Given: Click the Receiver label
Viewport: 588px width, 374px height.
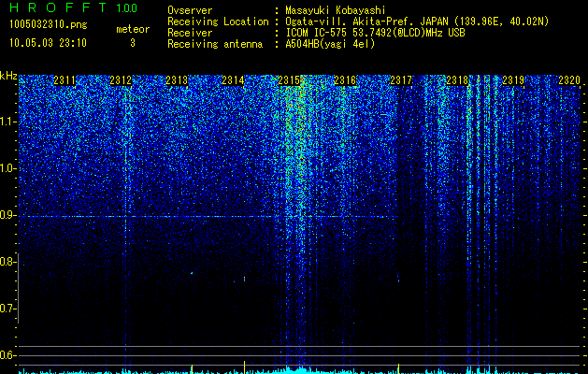Looking at the screenshot, I should pyautogui.click(x=190, y=33).
